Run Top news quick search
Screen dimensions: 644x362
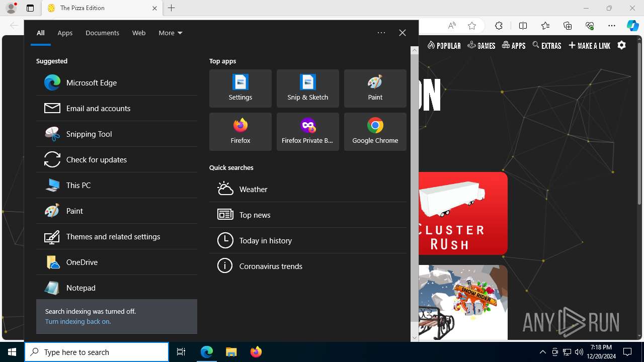[308, 215]
